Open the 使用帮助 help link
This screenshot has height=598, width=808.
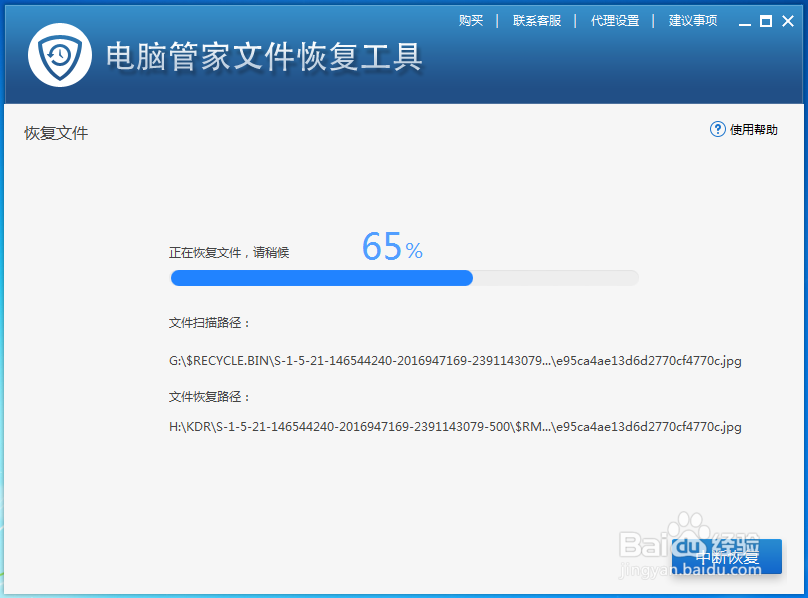click(753, 129)
